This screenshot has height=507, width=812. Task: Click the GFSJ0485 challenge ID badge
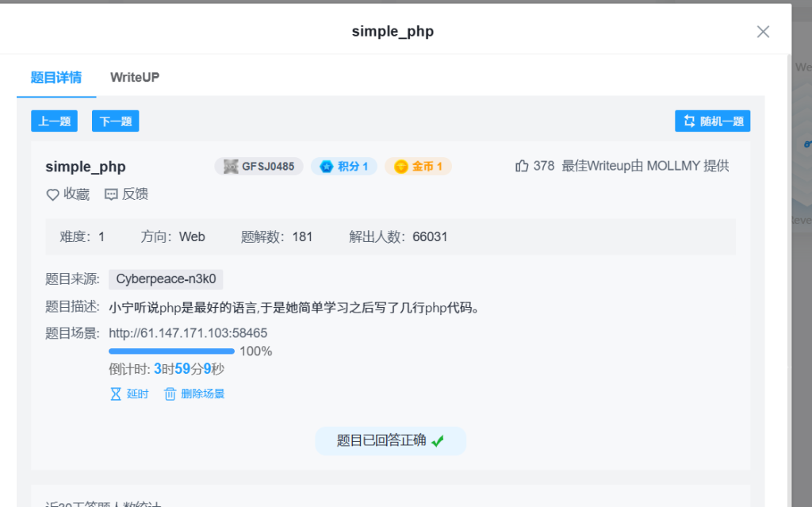point(259,167)
